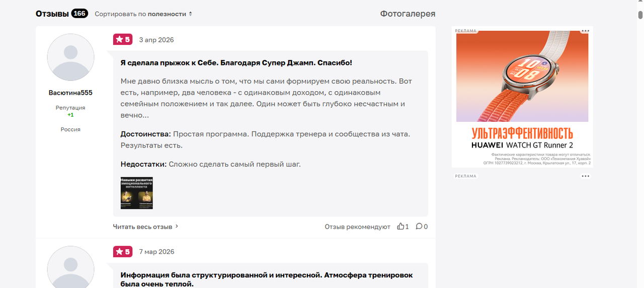644x288 pixels.
Task: Open review title 'Информация была структурированной и интересной'
Action: coord(267,279)
